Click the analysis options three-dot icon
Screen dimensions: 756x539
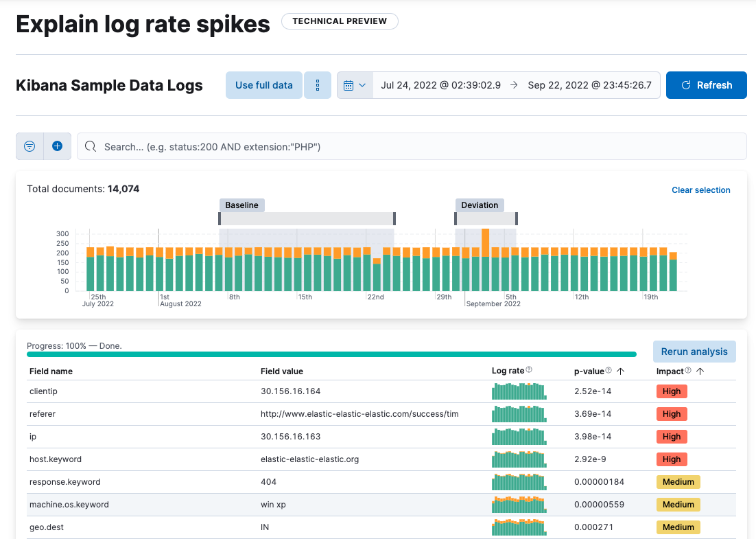(317, 84)
